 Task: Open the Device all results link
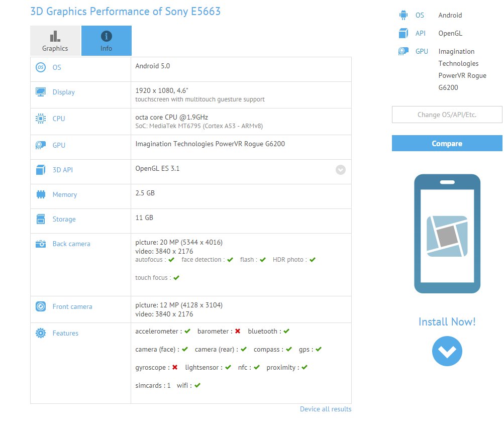click(x=326, y=409)
